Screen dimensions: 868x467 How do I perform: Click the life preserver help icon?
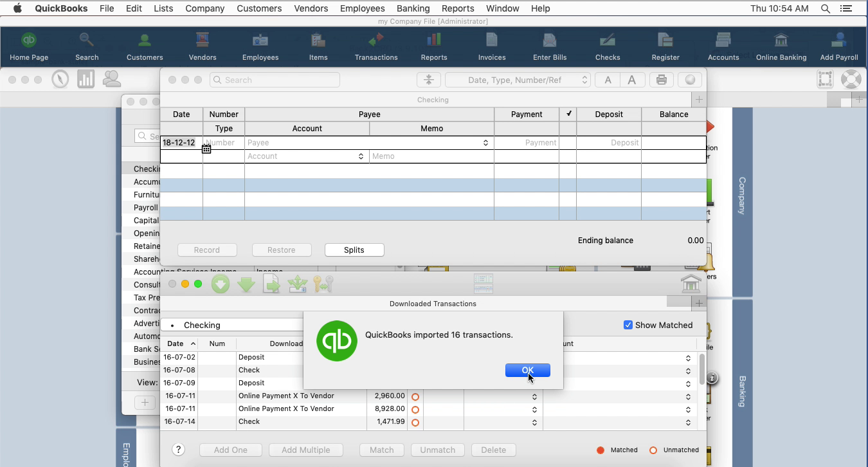851,79
